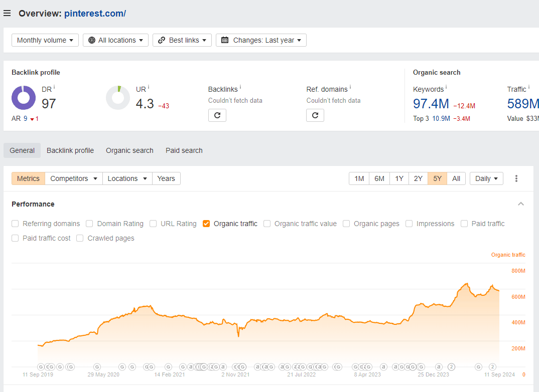Select the Paid search tab
The image size is (539, 392).
click(184, 150)
